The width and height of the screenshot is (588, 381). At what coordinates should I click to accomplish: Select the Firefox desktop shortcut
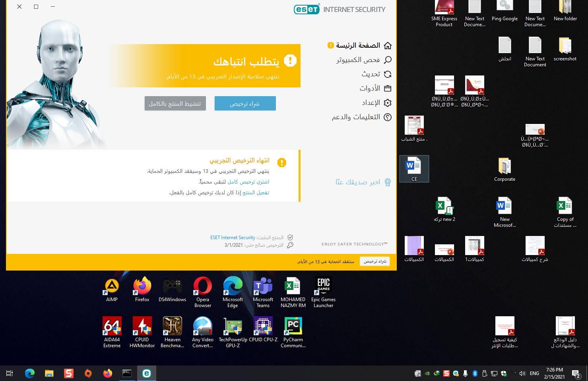click(142, 290)
